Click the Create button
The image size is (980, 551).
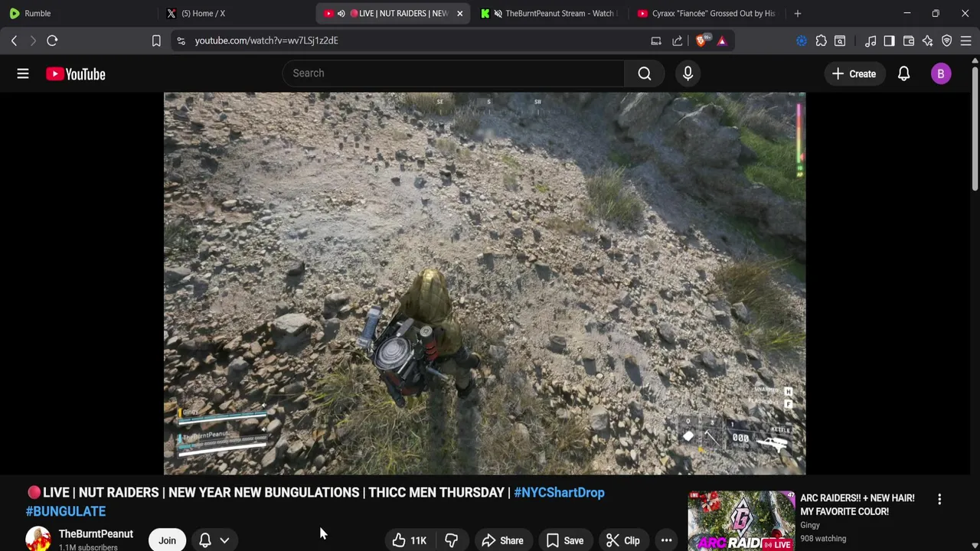tap(854, 73)
